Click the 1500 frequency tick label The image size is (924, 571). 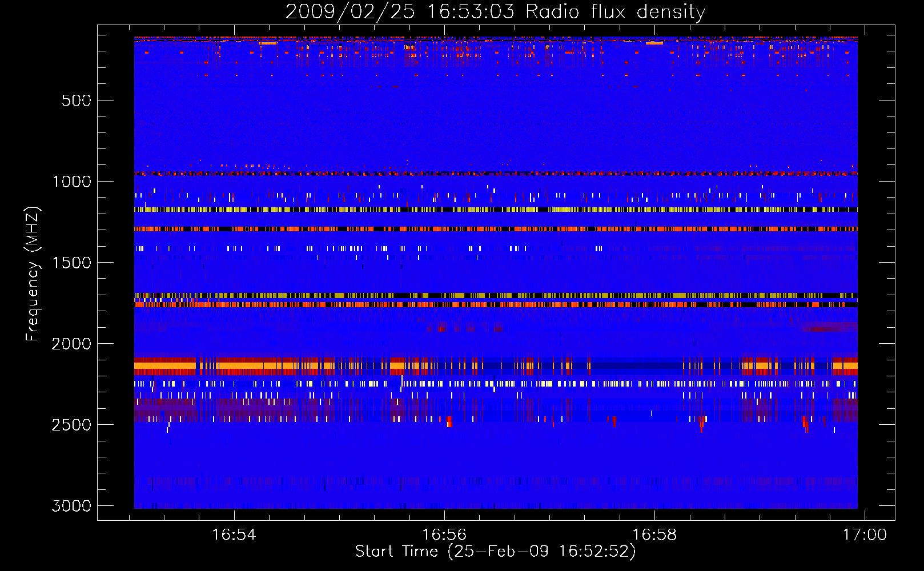point(72,263)
